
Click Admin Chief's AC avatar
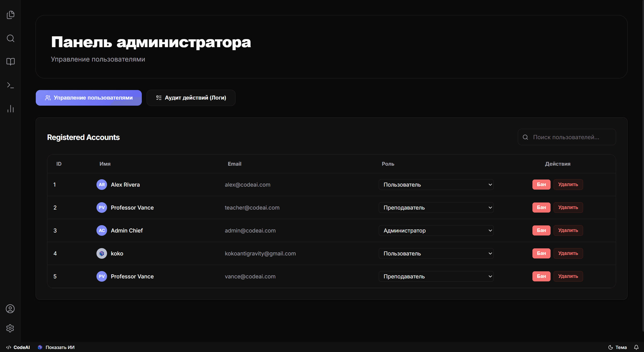102,230
